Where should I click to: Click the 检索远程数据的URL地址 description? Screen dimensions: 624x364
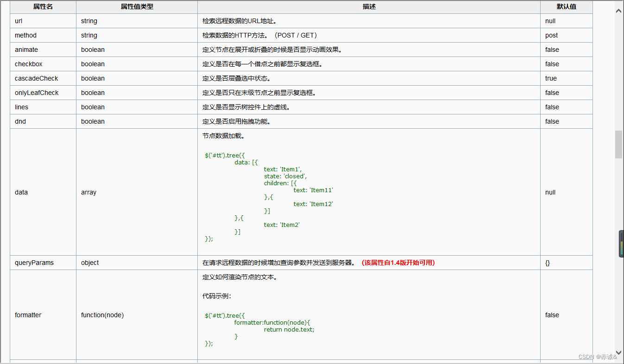coord(240,21)
